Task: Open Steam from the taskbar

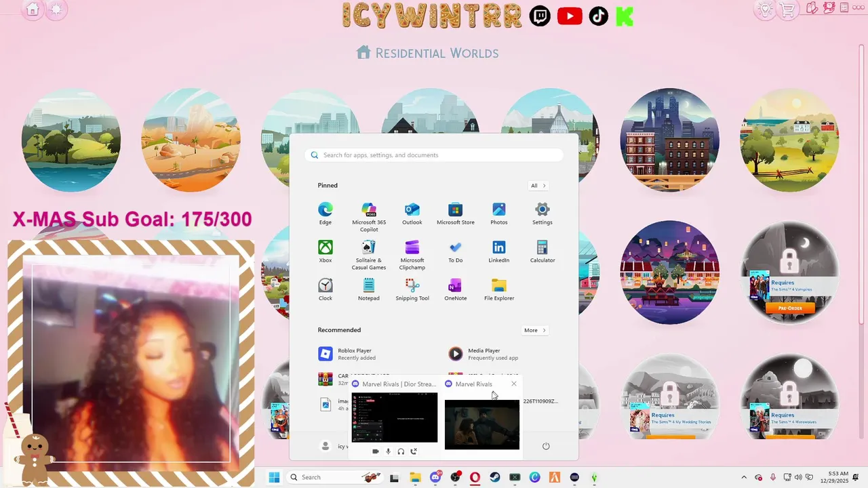Action: click(495, 477)
